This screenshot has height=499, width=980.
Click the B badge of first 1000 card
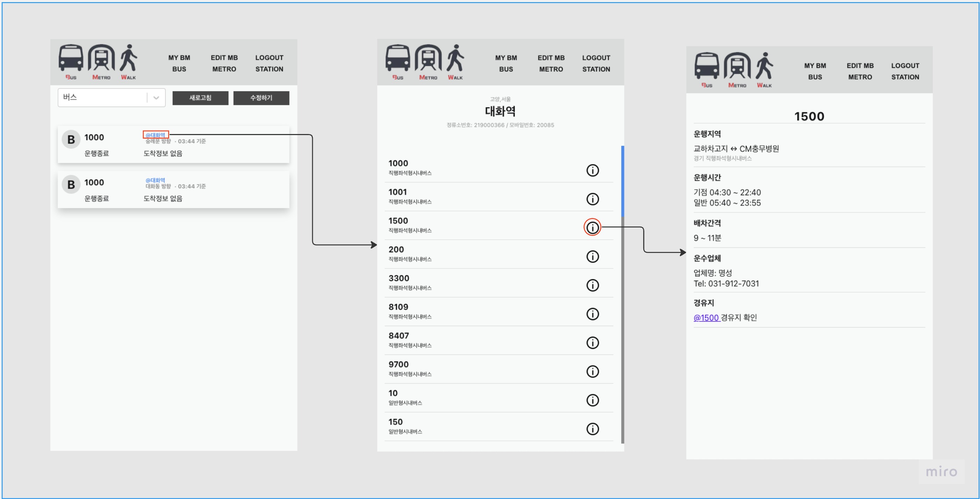click(71, 140)
